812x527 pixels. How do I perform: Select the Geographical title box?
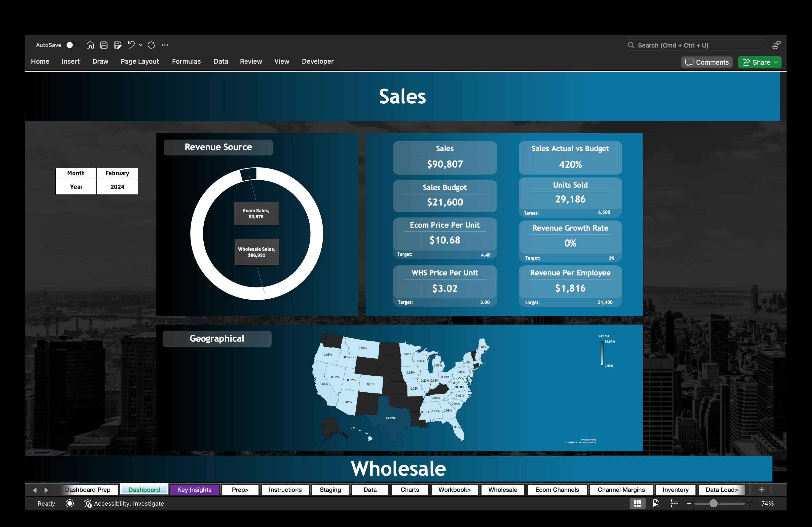point(217,339)
